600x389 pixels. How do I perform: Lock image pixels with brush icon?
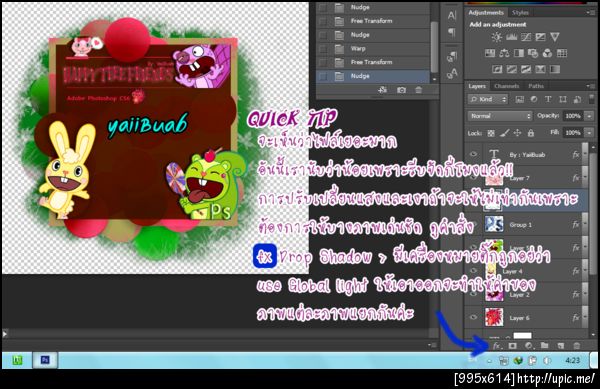[505, 133]
